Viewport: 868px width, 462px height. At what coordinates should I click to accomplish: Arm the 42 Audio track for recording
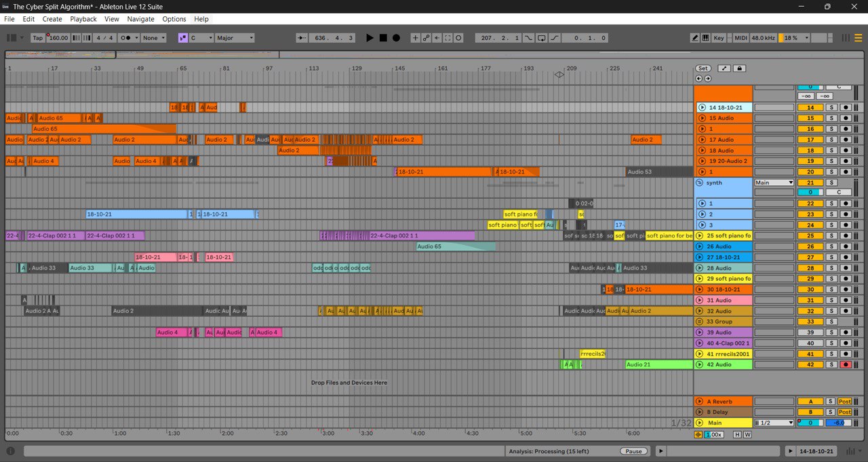[845, 365]
